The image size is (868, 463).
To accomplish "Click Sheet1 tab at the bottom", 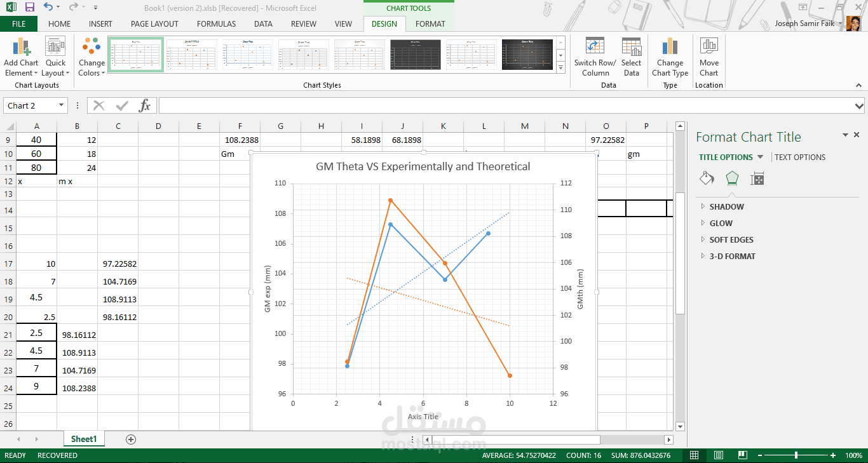I will tap(84, 438).
